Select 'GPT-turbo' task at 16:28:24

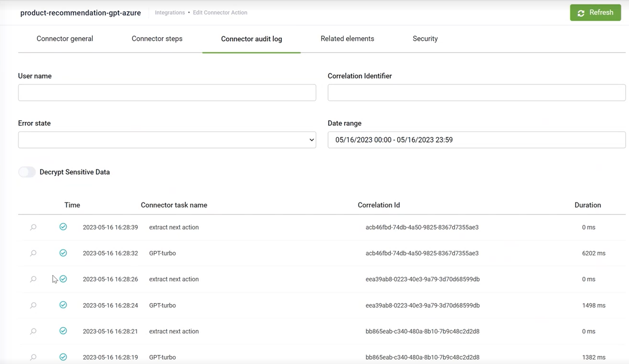tap(162, 305)
